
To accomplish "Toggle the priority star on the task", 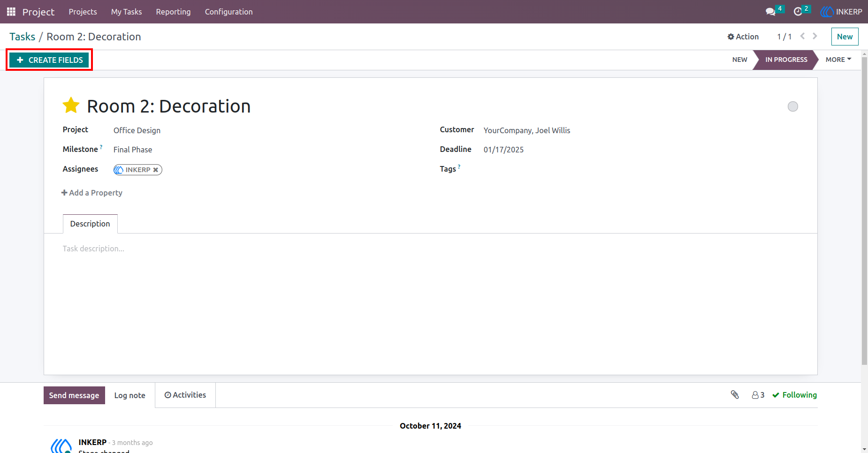I will point(71,106).
